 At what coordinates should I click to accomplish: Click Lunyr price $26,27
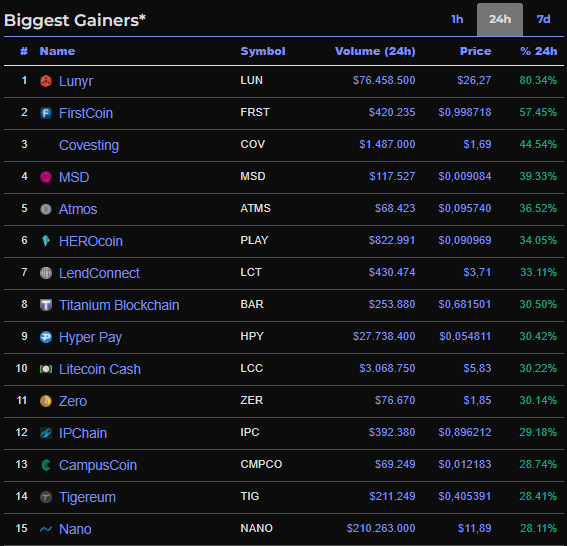[x=474, y=80]
